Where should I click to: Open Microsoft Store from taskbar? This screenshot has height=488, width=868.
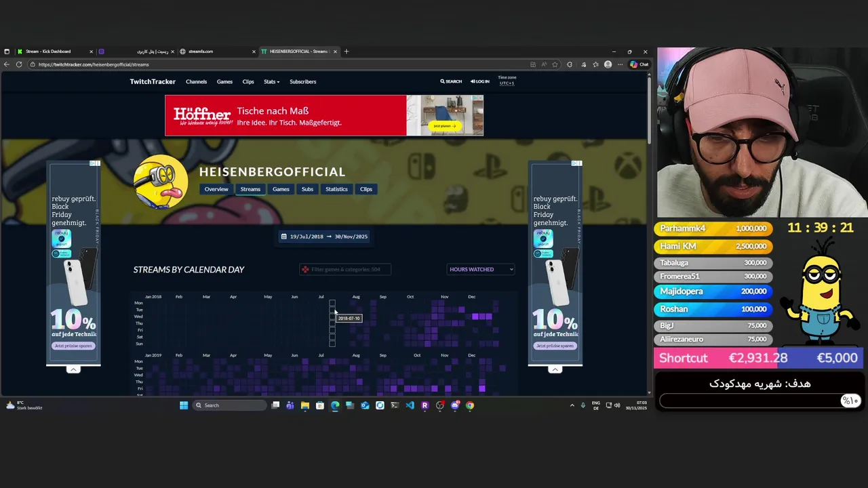[320, 405]
